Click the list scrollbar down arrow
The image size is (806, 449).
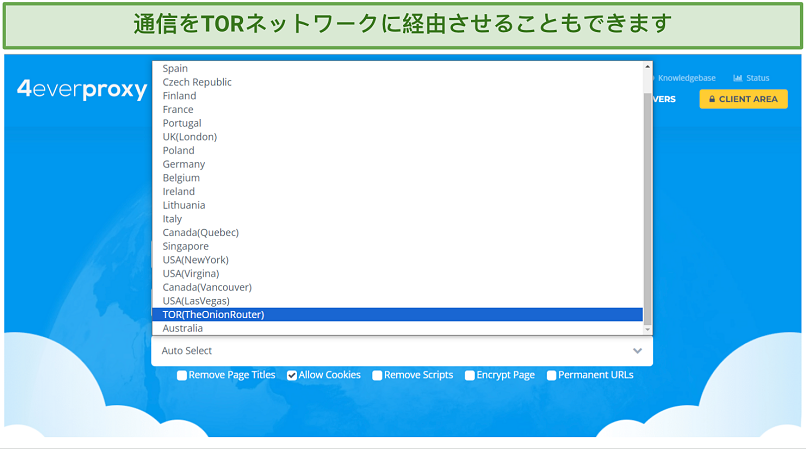[648, 330]
